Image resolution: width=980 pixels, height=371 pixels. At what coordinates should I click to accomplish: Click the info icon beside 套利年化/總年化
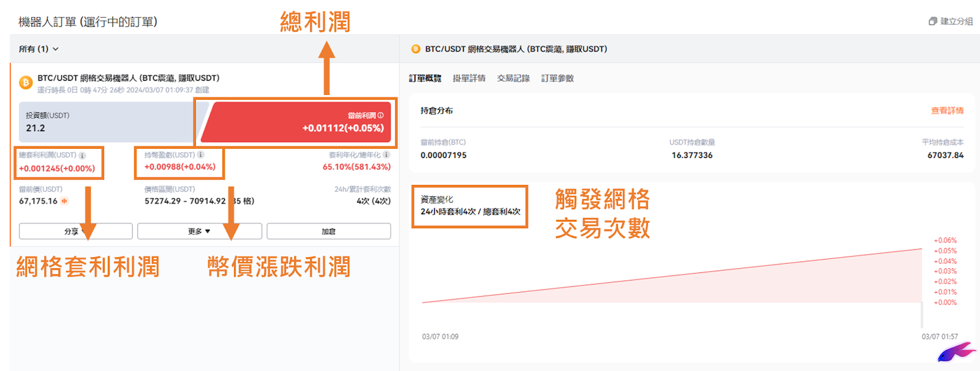coord(386,155)
